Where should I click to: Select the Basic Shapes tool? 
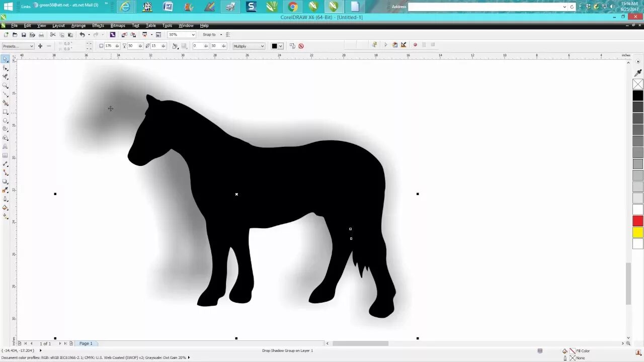pyautogui.click(x=5, y=138)
